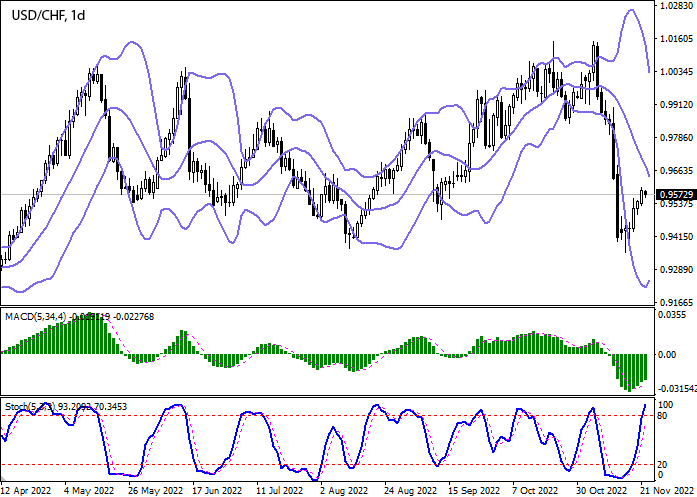Select the 15 Sep 2022 date label
This screenshot has width=697, height=497.
[472, 491]
